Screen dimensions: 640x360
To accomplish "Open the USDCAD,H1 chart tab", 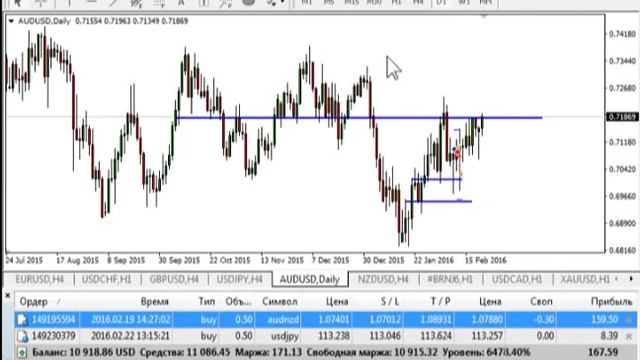I will [517, 280].
